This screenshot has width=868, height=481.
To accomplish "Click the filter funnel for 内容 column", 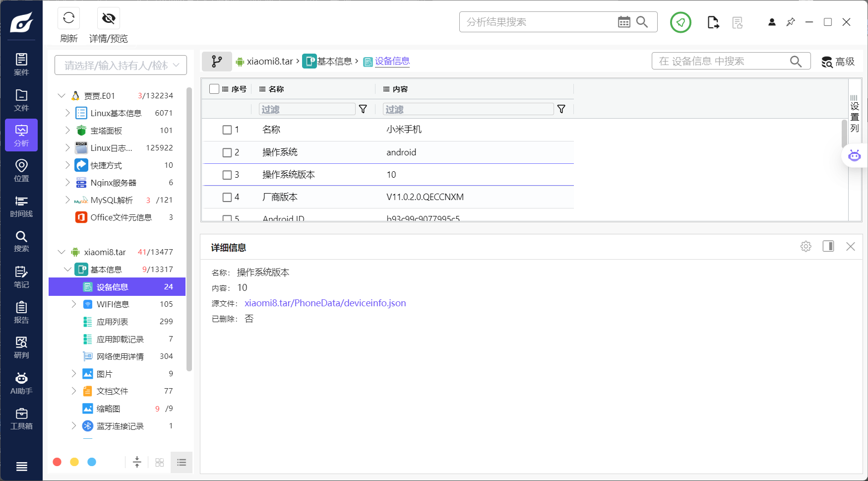I will click(x=561, y=109).
